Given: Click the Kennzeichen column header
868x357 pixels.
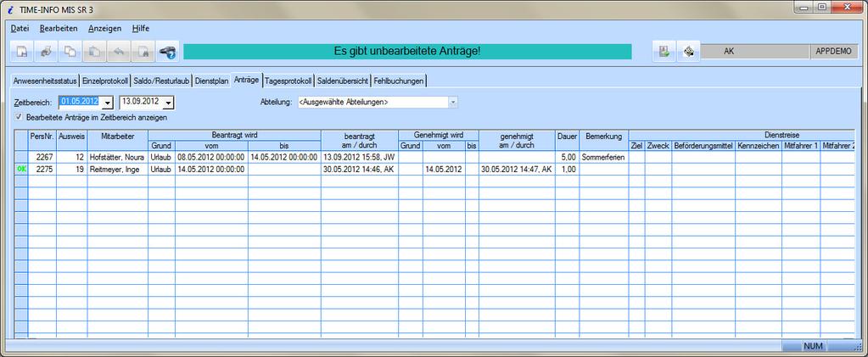Looking at the screenshot, I should (759, 146).
